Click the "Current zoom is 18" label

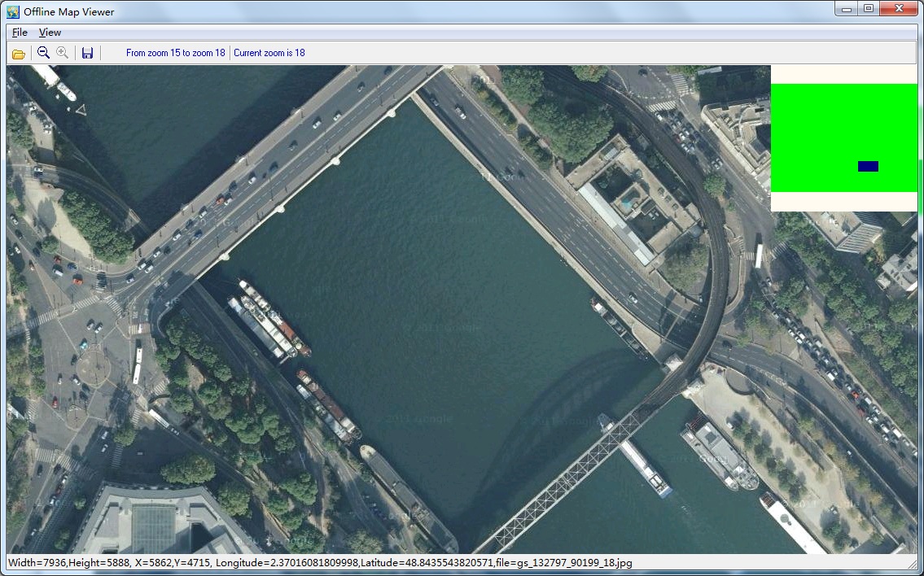(x=269, y=53)
